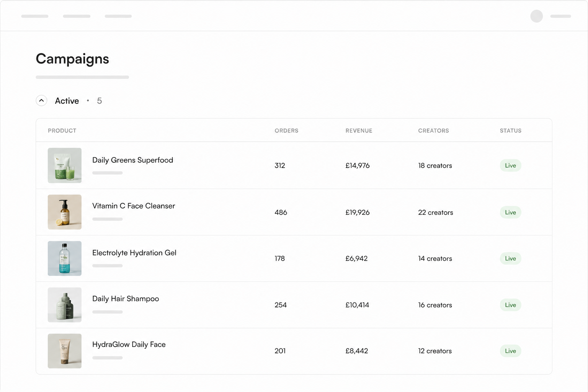Viewport: 588px width, 392px height.
Task: Open the HydraGlow Daily Face thumbnail
Action: [x=65, y=351]
